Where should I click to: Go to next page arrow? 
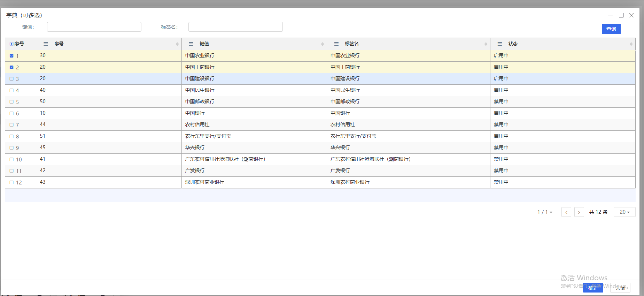tap(579, 212)
